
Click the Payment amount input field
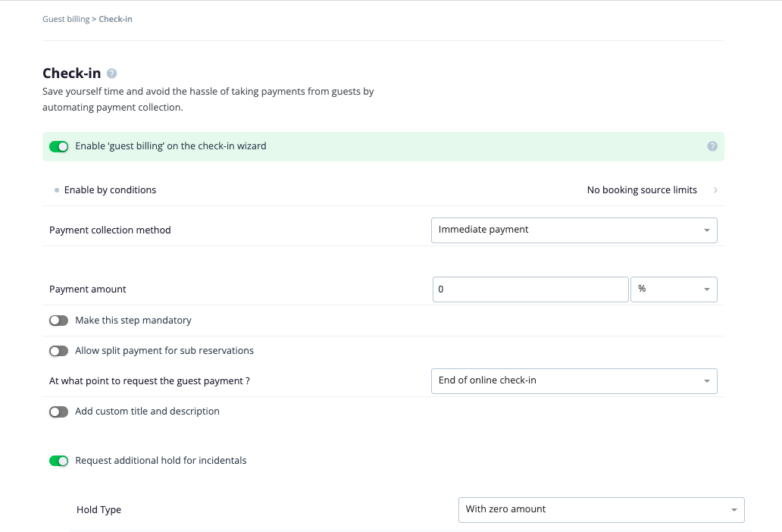530,289
